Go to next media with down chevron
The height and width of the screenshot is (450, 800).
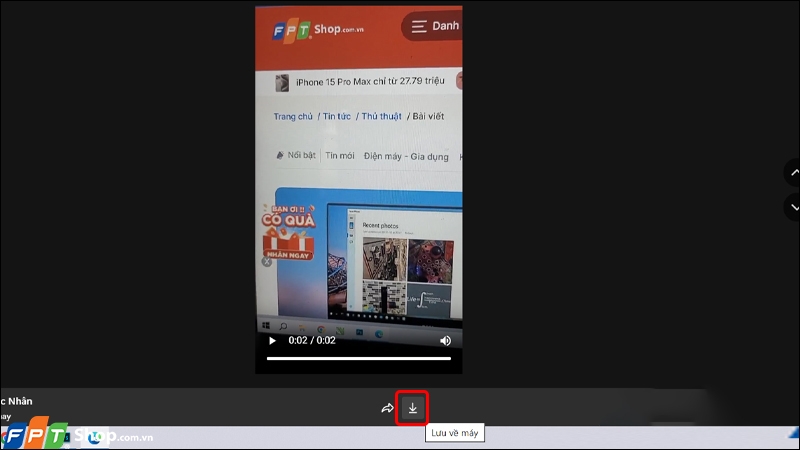pos(793,207)
